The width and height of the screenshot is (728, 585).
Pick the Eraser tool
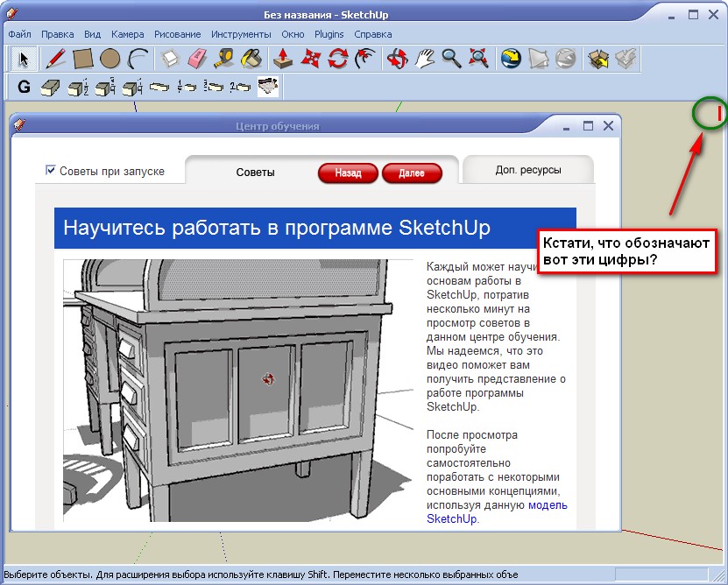pos(197,59)
